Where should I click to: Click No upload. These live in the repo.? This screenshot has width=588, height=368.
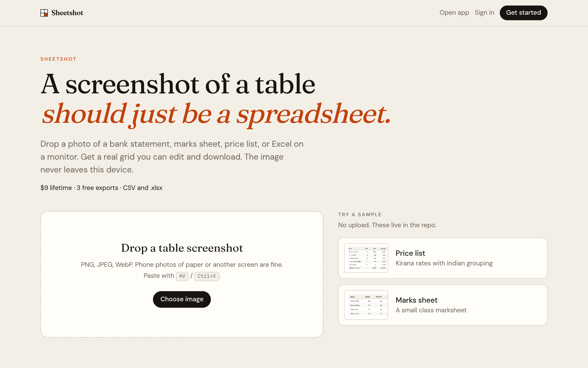tap(387, 225)
